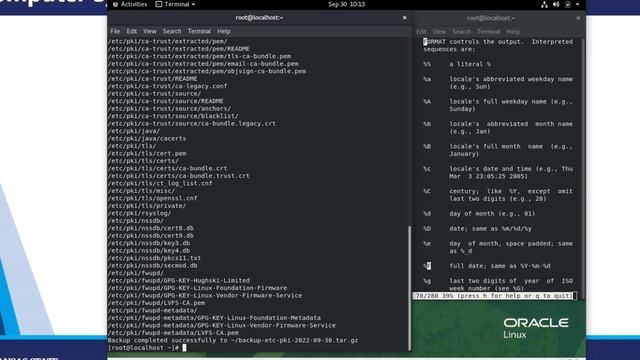Open the Help menu in right terminal window
This screenshot has height=360, width=640.
(513, 31)
